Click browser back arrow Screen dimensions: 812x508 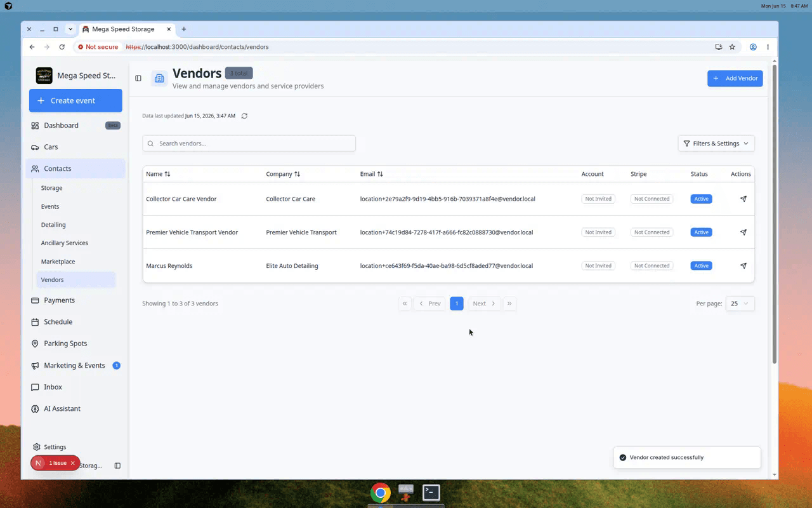pos(32,47)
